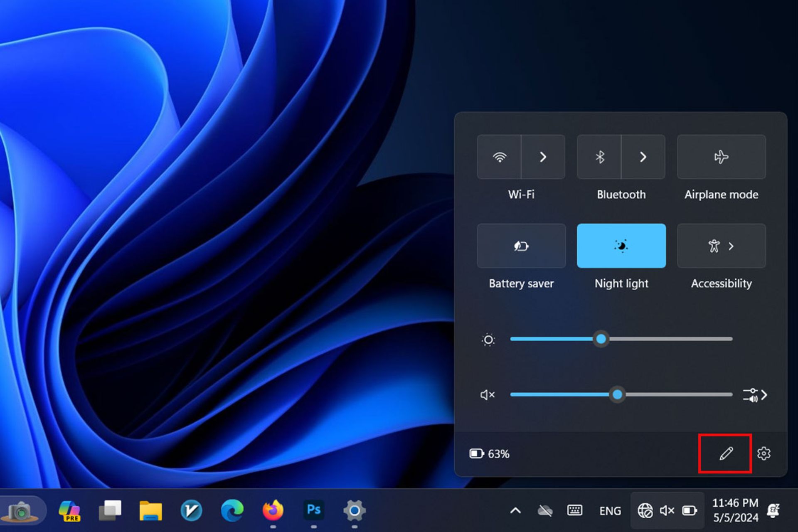Screen dimensions: 798x532
Task: Open all settings via gear icon
Action: tap(764, 453)
